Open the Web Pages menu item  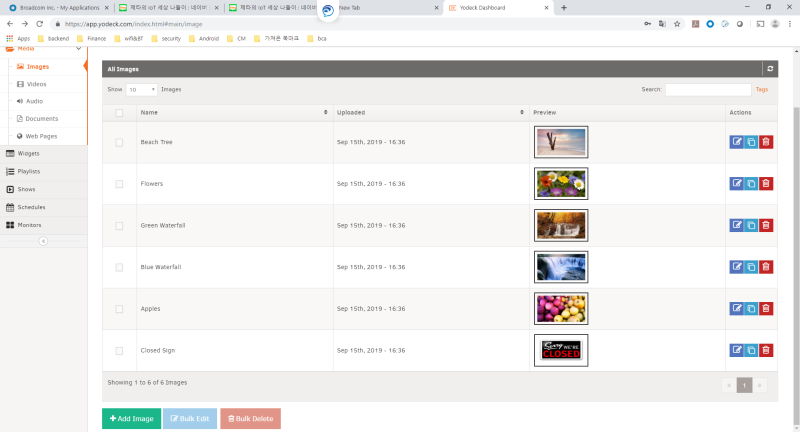[x=41, y=136]
